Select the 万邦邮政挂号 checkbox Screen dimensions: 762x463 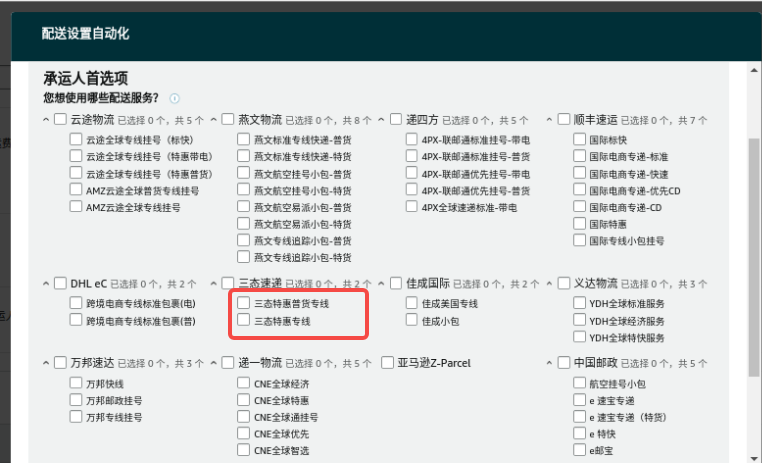[76, 399]
